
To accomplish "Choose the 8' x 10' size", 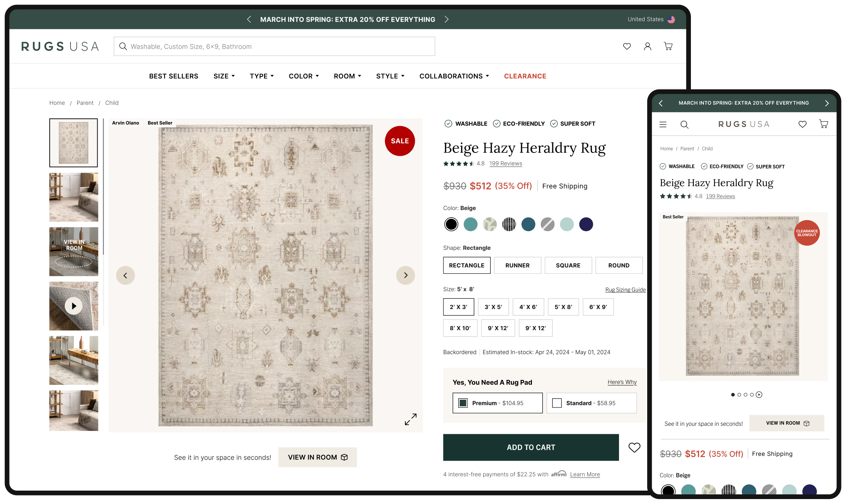I will click(x=460, y=328).
